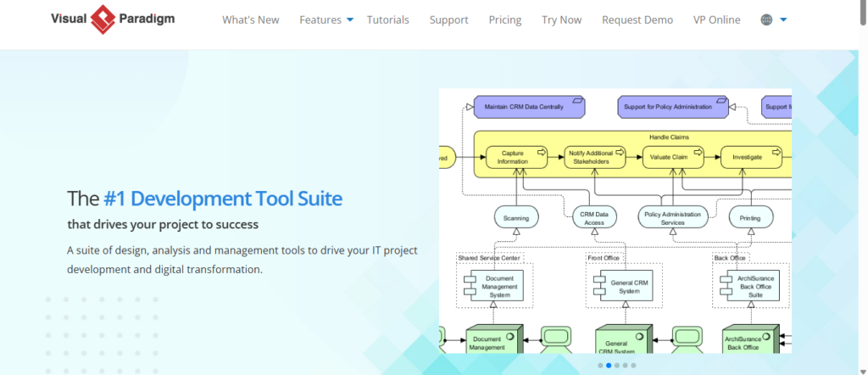Open the Features menu
The image size is (868, 375).
tap(320, 20)
